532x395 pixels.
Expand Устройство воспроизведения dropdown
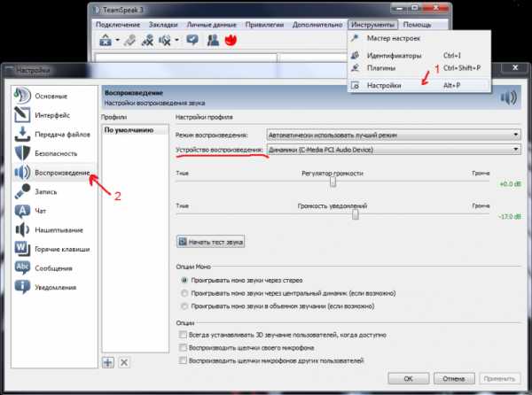point(394,150)
